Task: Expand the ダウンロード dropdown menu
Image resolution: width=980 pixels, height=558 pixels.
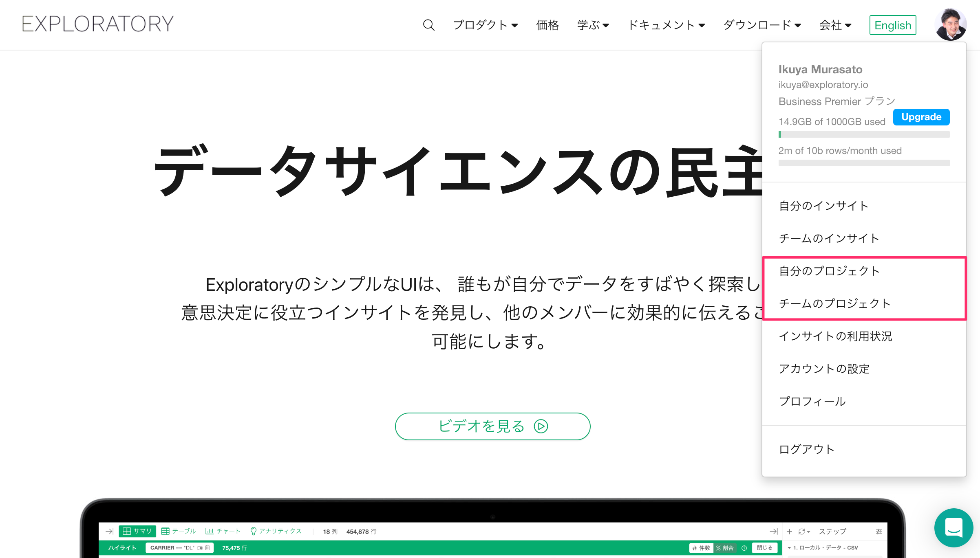Action: click(x=762, y=25)
